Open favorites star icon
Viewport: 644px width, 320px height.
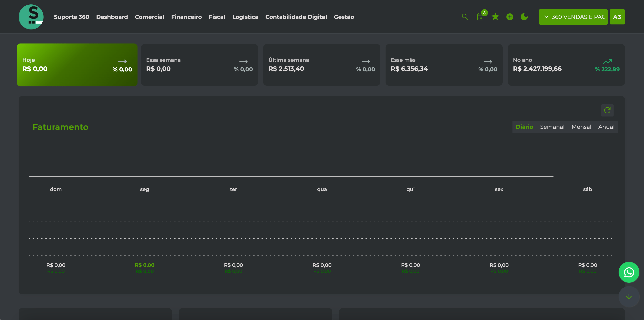click(495, 17)
